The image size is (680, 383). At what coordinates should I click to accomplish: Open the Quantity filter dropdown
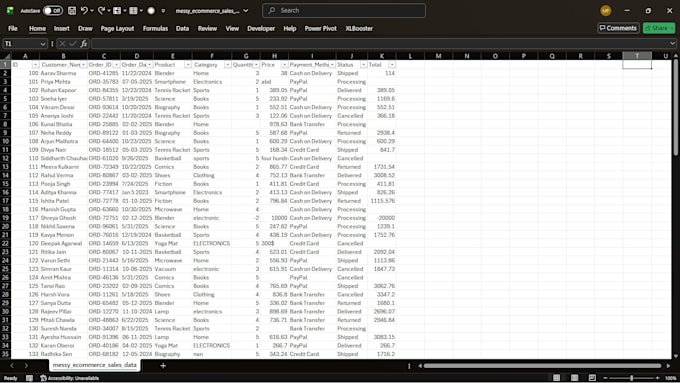tap(256, 65)
